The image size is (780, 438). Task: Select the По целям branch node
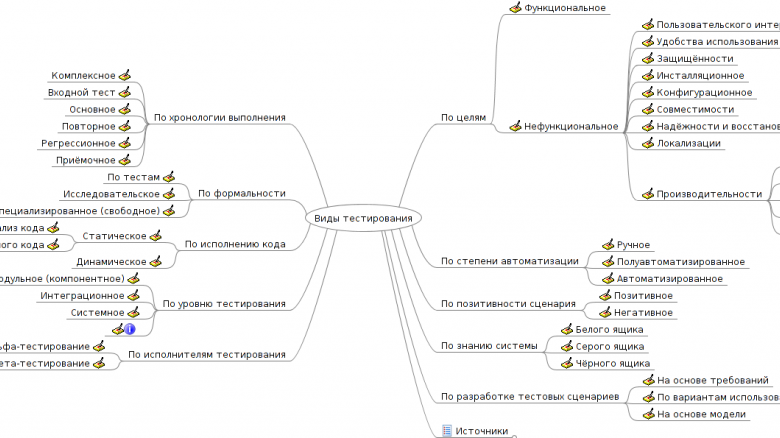(463, 117)
